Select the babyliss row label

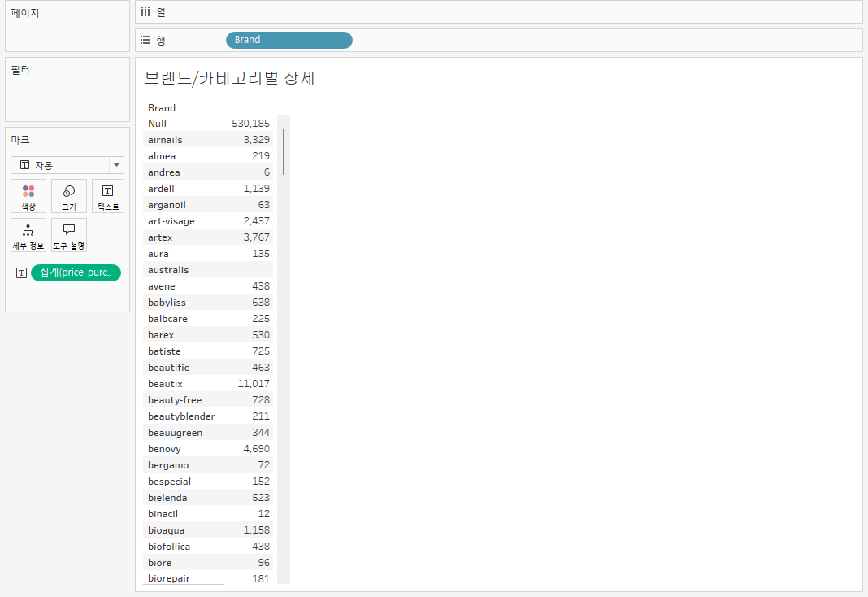167,303
